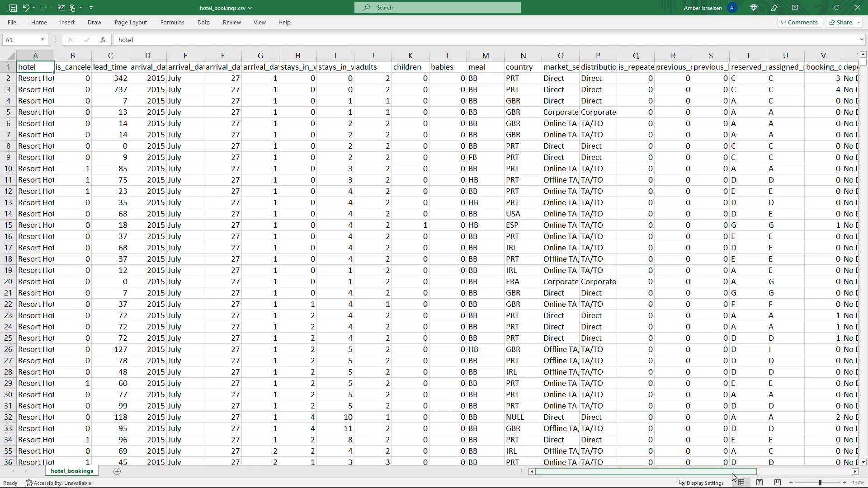Open the Data ribbon tab
The image size is (868, 488).
pyautogui.click(x=203, y=22)
